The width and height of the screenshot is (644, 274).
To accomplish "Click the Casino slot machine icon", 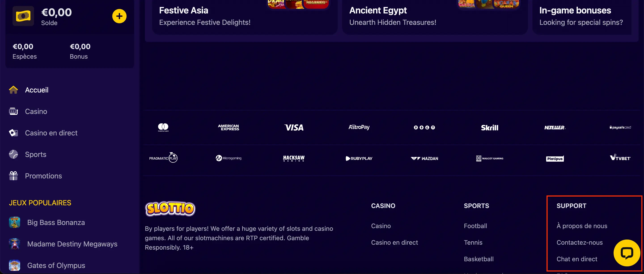I will [13, 111].
